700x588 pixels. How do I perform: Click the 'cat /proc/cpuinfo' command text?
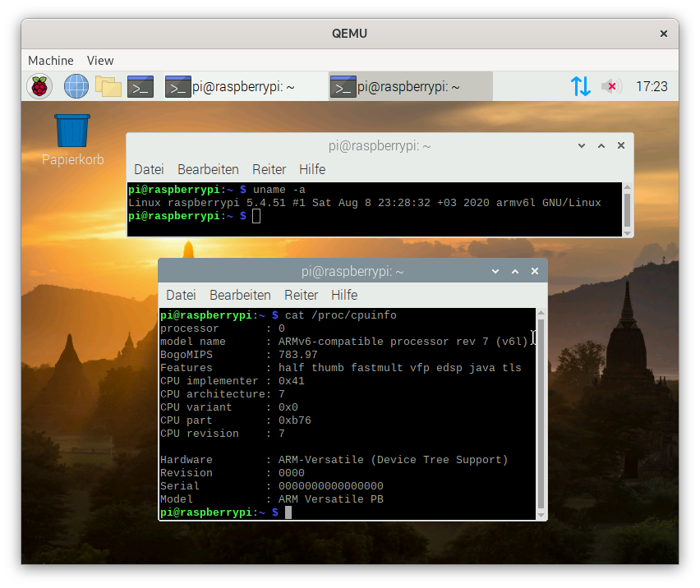click(x=341, y=315)
